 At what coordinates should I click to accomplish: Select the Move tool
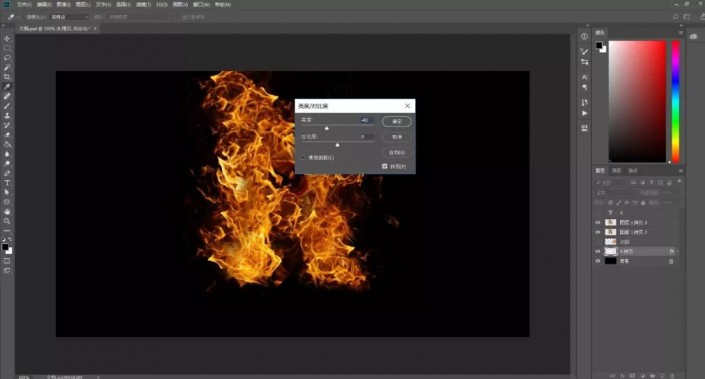pos(7,39)
